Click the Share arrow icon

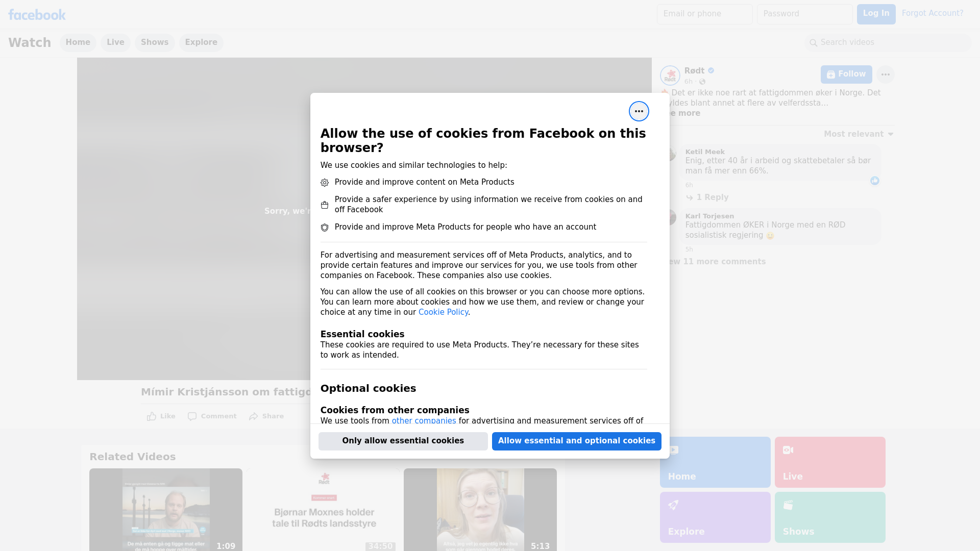click(x=254, y=416)
